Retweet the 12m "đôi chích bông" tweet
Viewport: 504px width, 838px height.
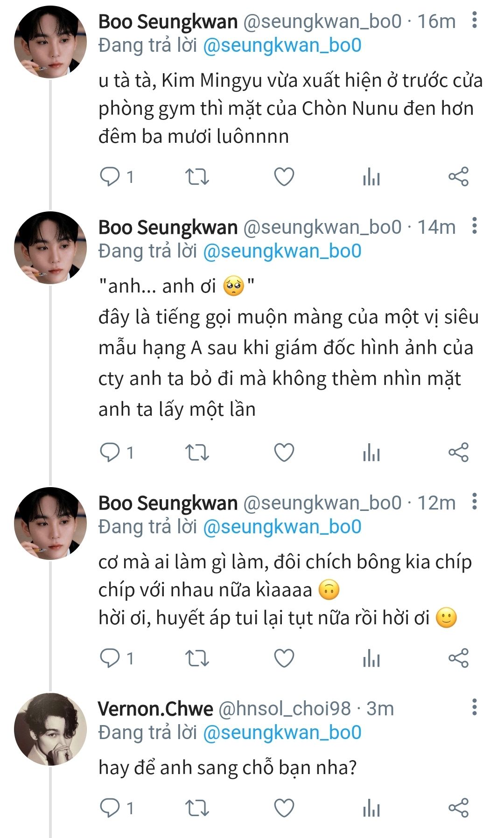[x=197, y=658]
